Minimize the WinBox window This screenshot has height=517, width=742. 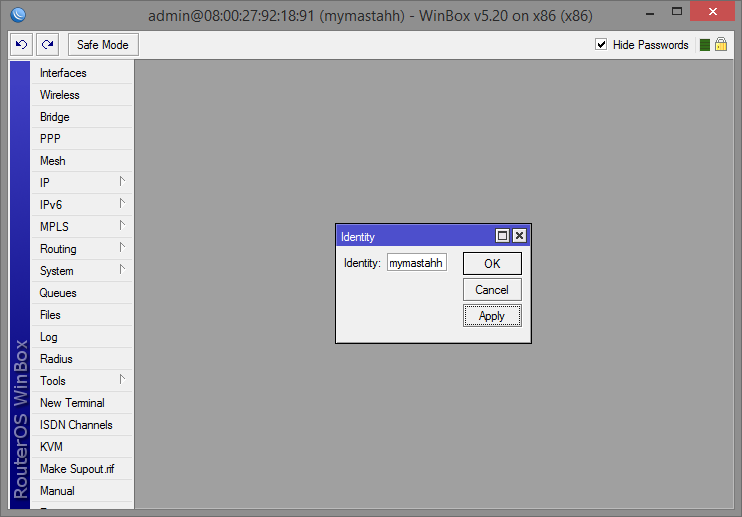pos(650,13)
